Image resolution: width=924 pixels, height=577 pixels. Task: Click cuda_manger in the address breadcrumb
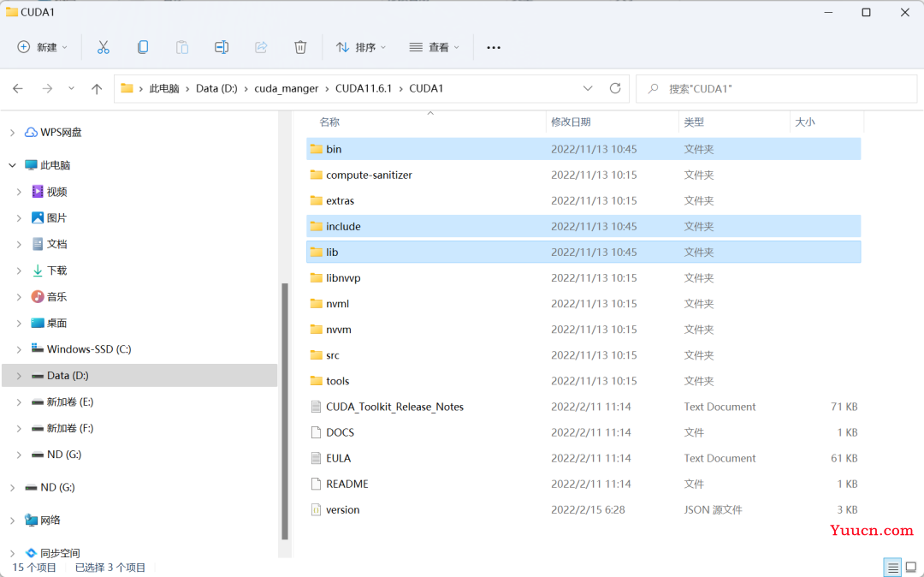[286, 88]
